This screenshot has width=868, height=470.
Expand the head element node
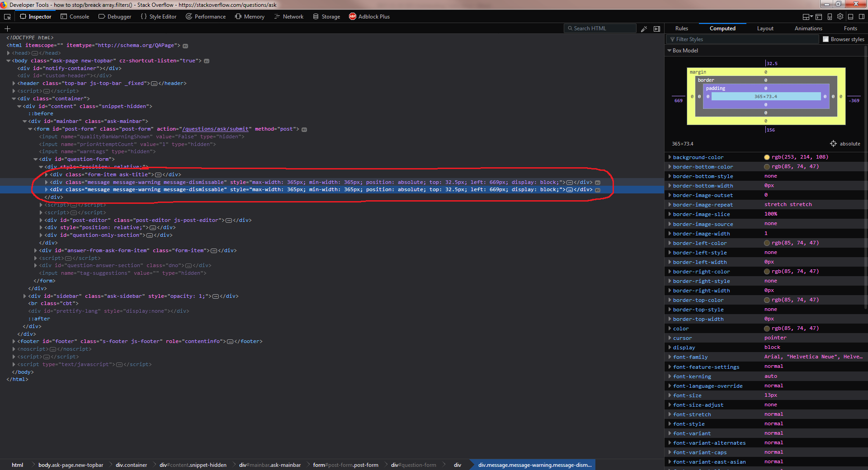point(9,53)
